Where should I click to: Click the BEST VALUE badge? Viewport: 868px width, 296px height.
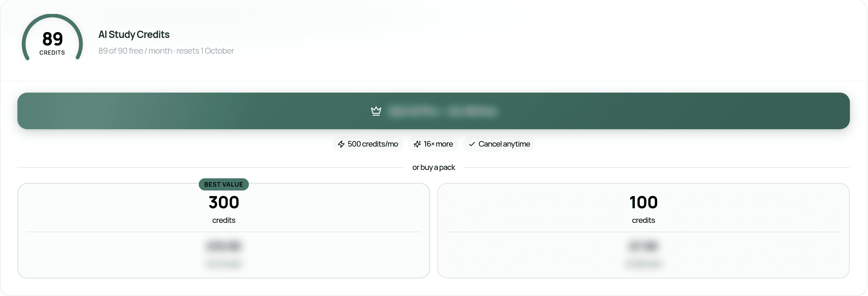click(224, 185)
